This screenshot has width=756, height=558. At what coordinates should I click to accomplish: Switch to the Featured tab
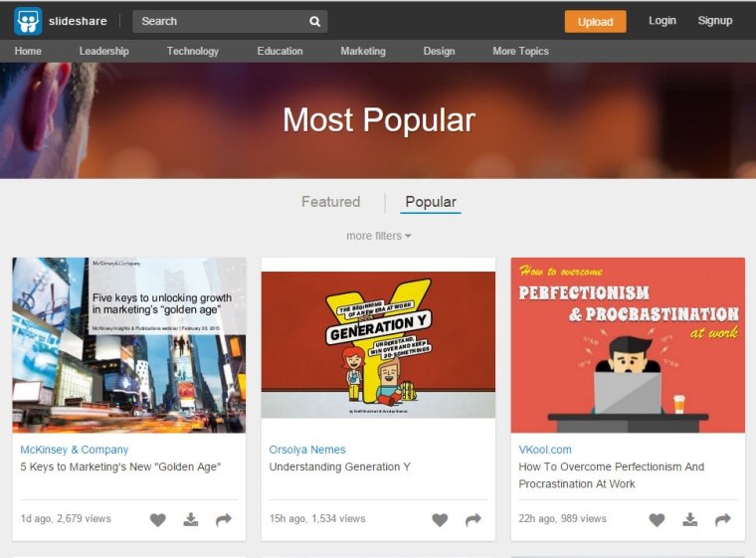(x=330, y=202)
